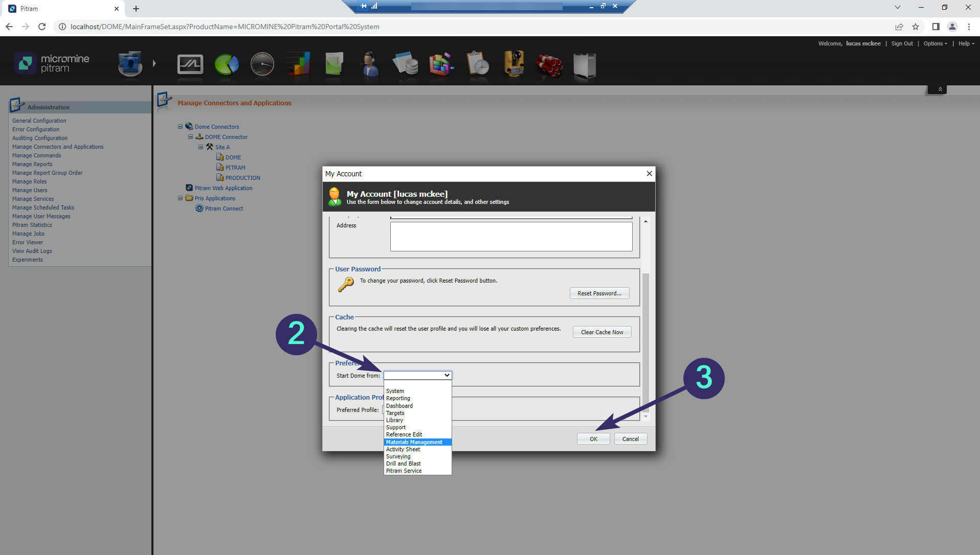
Task: Select the Targets bar chart icon
Action: (x=298, y=64)
